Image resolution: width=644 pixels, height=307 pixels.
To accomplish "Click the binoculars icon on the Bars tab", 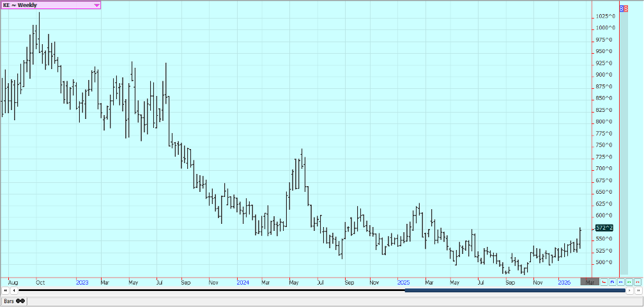I will pyautogui.click(x=20, y=301).
